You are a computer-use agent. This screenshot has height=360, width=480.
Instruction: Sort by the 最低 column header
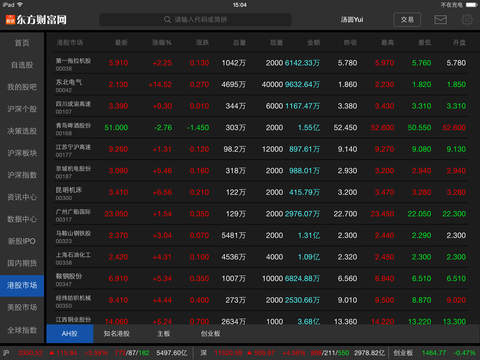coord(425,43)
